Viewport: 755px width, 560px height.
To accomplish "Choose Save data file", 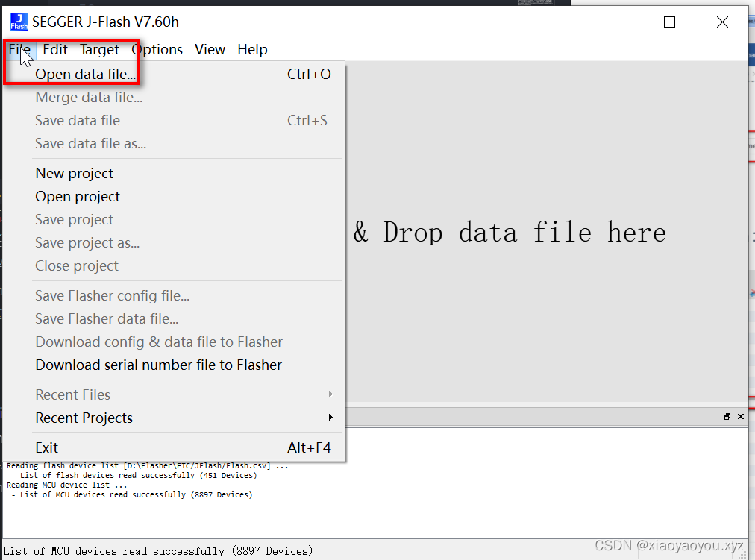I will [78, 120].
